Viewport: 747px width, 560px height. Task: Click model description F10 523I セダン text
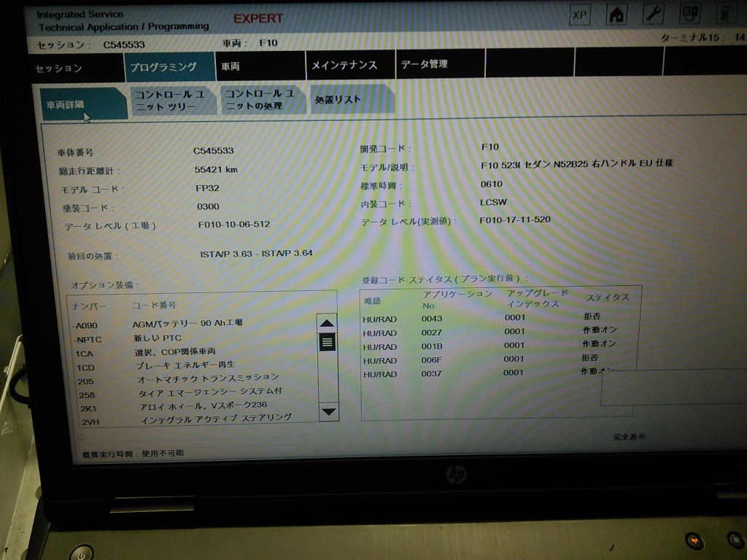click(x=577, y=164)
